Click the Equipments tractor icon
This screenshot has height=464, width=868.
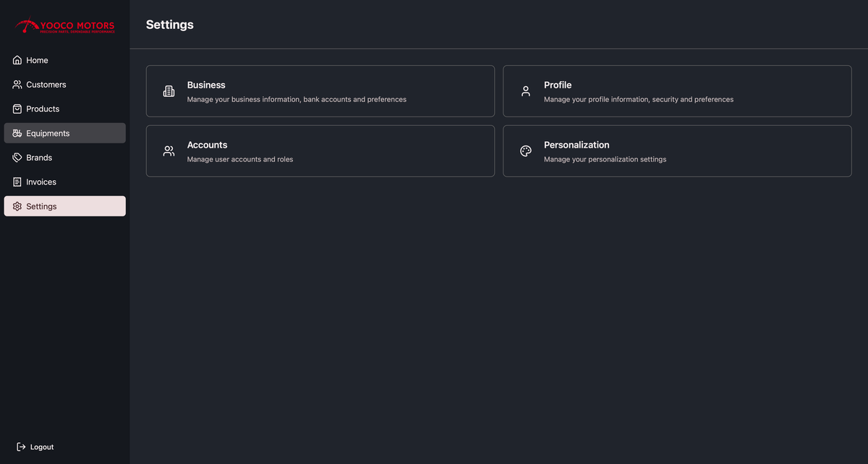[17, 133]
